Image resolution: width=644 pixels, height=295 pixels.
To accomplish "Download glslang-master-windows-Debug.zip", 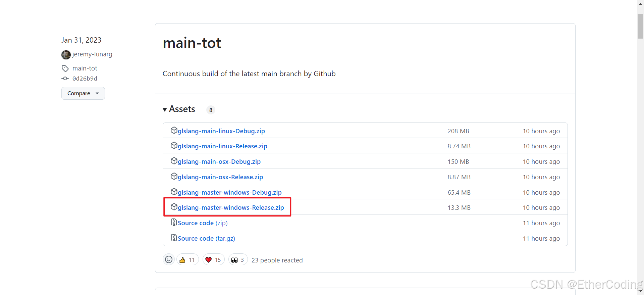I will click(x=230, y=193).
